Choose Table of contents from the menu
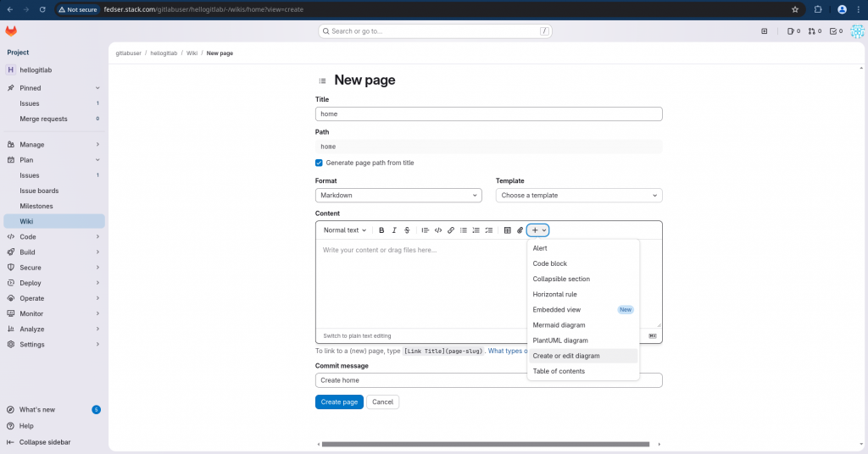Screen dimensions: 868x454 (x=559, y=371)
